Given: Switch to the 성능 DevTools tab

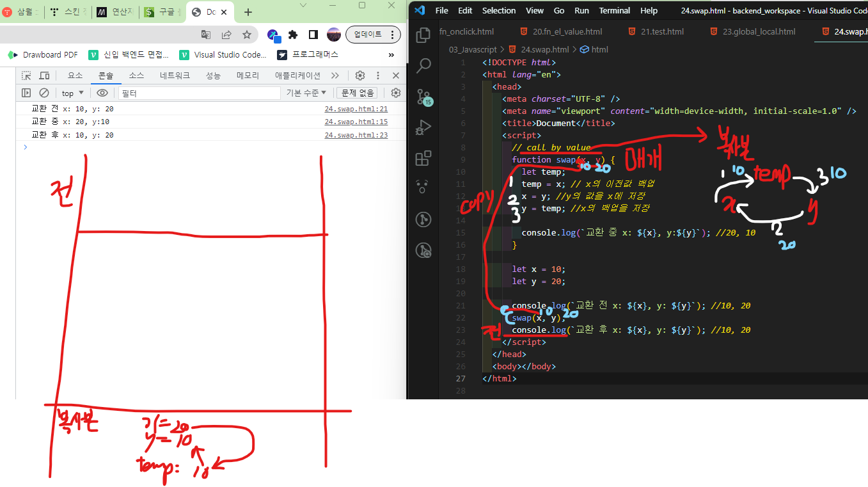Looking at the screenshot, I should pos(213,76).
